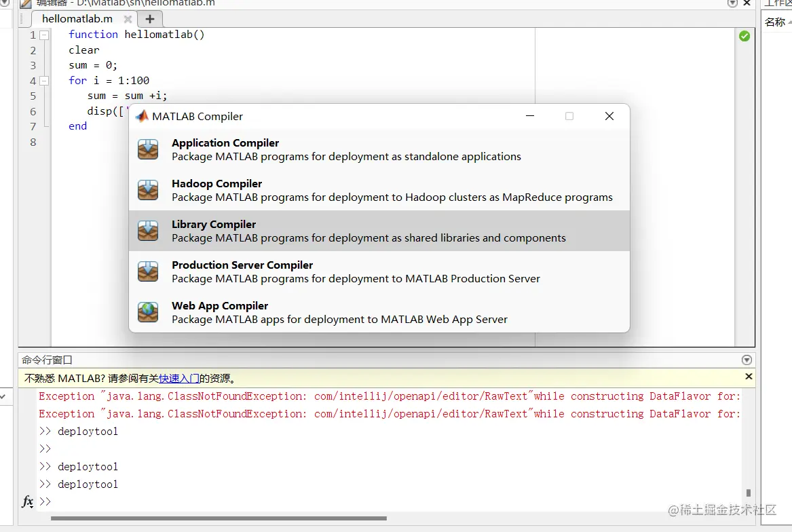
Task: Collapse the for loop at line 4
Action: pyautogui.click(x=44, y=81)
